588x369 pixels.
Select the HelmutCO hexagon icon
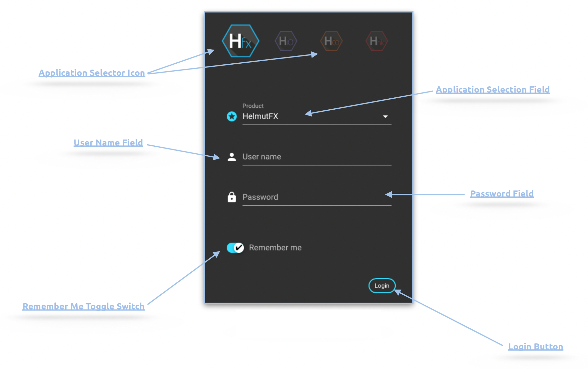tap(331, 41)
